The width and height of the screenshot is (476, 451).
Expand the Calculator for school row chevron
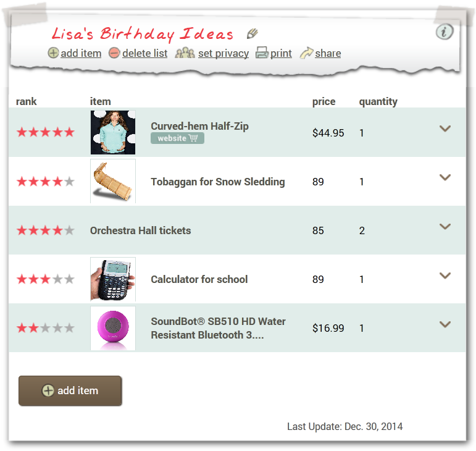click(x=445, y=276)
